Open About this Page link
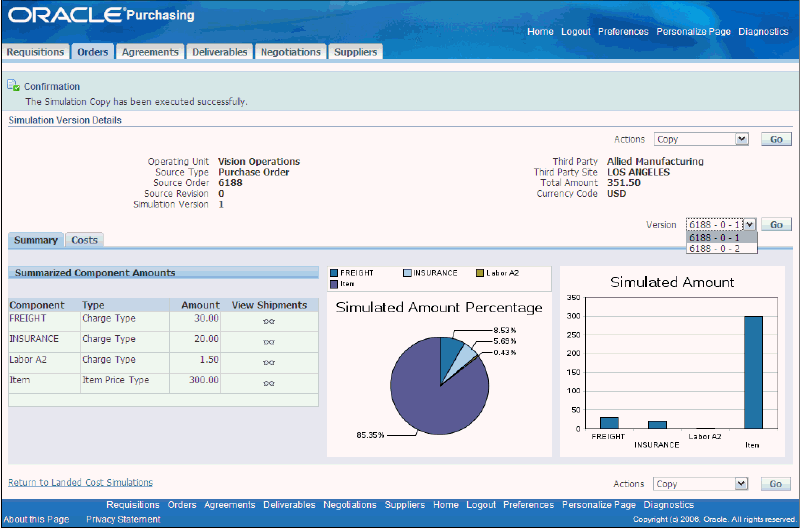This screenshot has width=800, height=529. coord(36,519)
